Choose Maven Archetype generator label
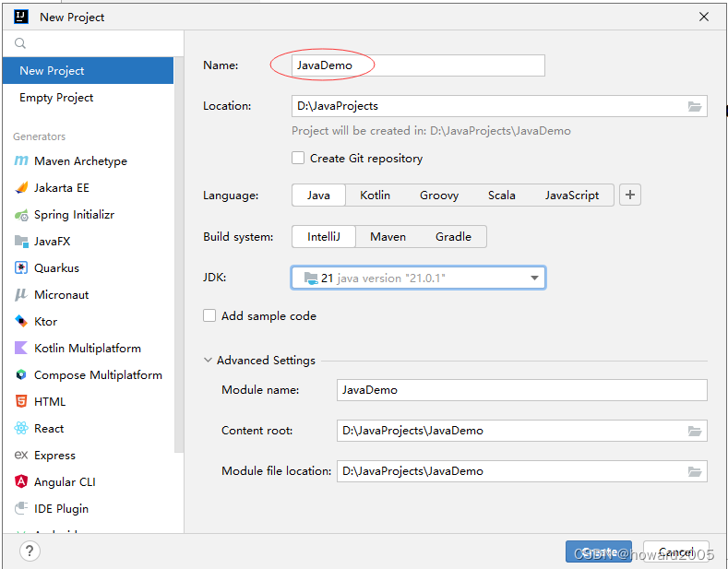Screen dimensions: 728x569 coord(80,161)
